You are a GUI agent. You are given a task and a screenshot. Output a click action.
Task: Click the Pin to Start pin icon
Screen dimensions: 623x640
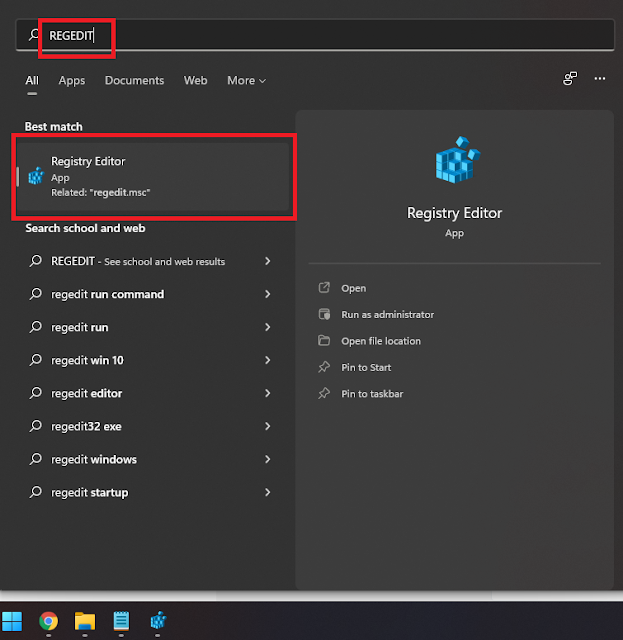tap(324, 367)
